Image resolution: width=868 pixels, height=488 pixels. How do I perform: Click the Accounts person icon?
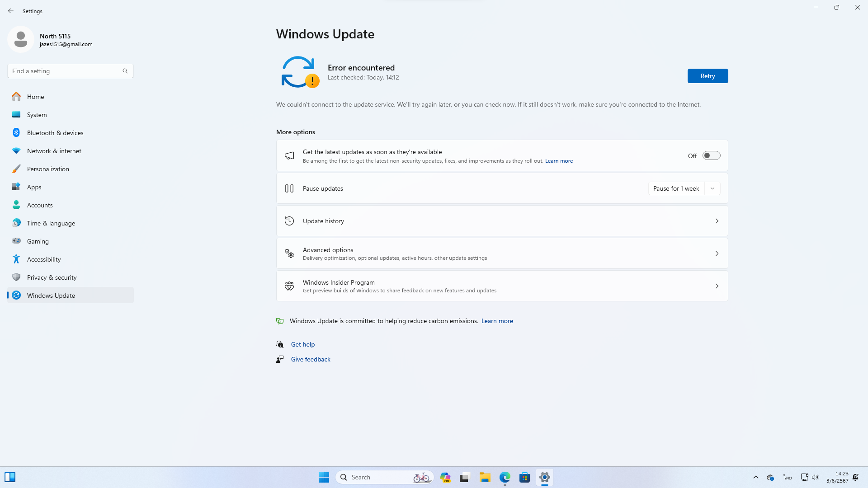click(16, 205)
